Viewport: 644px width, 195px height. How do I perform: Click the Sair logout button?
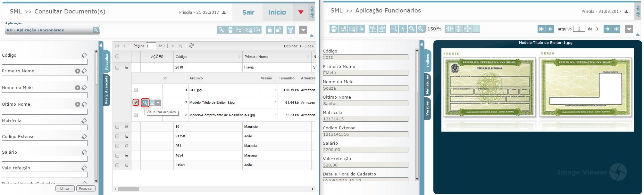coord(248,12)
